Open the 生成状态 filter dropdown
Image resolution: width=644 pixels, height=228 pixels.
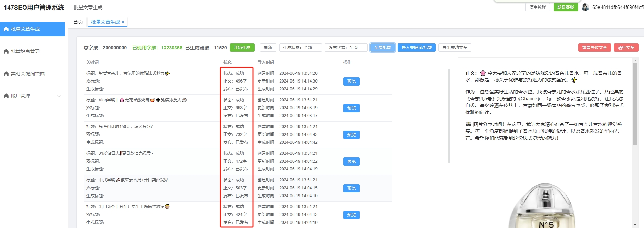pos(300,48)
